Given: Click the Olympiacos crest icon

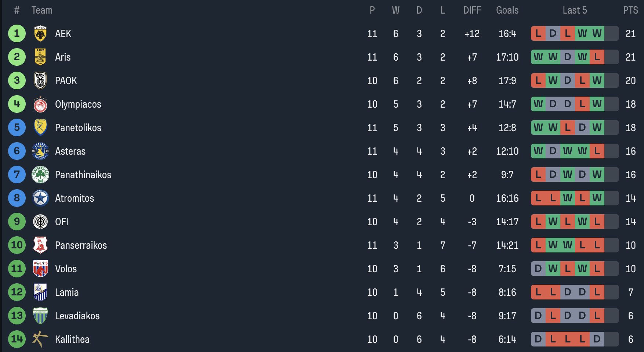Looking at the screenshot, I should (40, 104).
